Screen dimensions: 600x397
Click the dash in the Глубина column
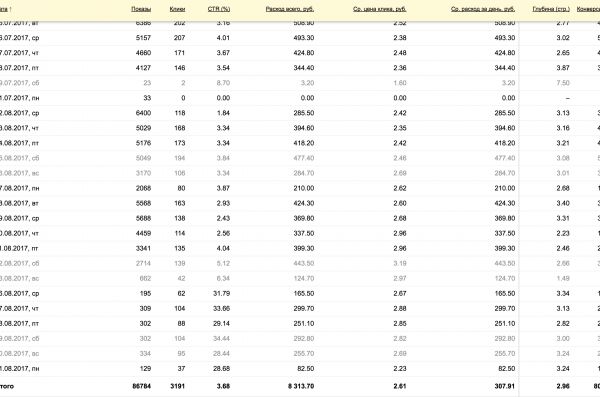click(567, 98)
